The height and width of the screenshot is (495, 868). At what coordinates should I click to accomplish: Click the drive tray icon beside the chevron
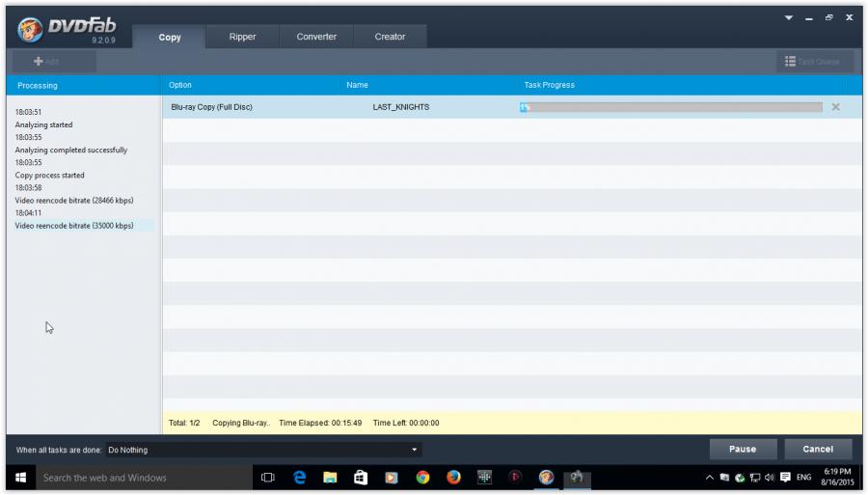point(724,478)
